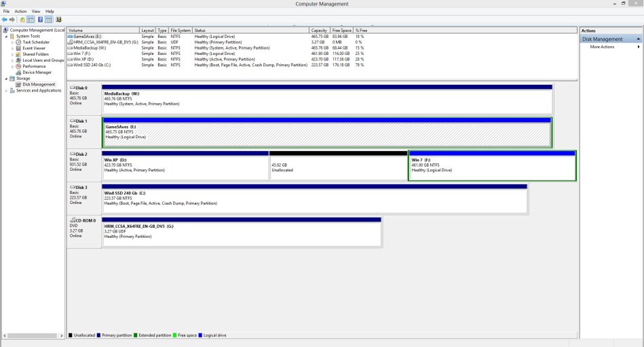Collapse the Disk Management actions header arrow
This screenshot has height=347, width=644.
[639, 39]
